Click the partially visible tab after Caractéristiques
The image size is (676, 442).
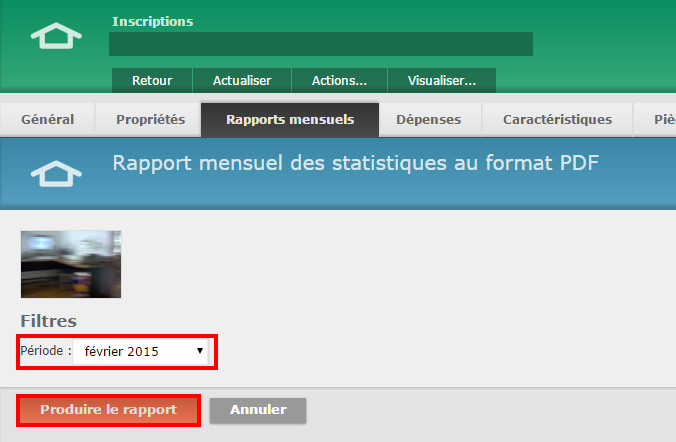660,120
